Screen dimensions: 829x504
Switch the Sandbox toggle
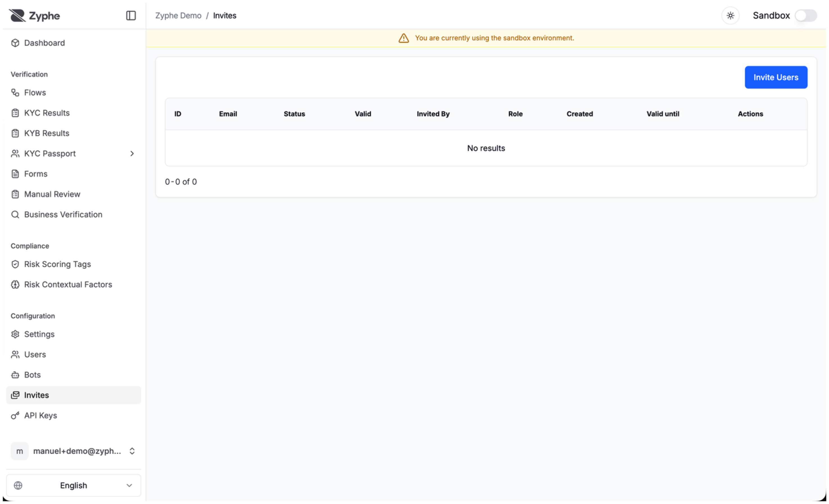click(x=805, y=15)
